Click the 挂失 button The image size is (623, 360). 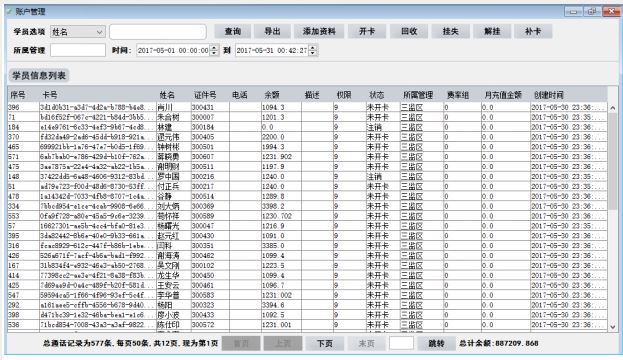point(451,31)
